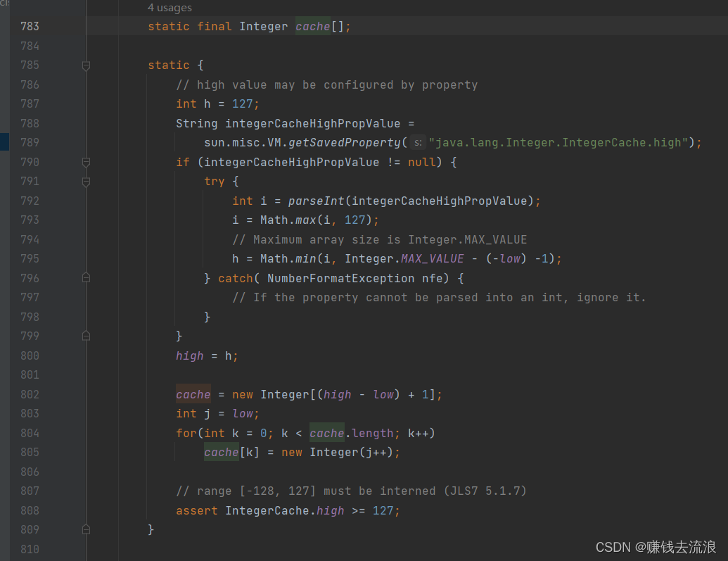The height and width of the screenshot is (561, 728).
Task: Click NumberFormatException in the catch clause
Action: (x=341, y=278)
